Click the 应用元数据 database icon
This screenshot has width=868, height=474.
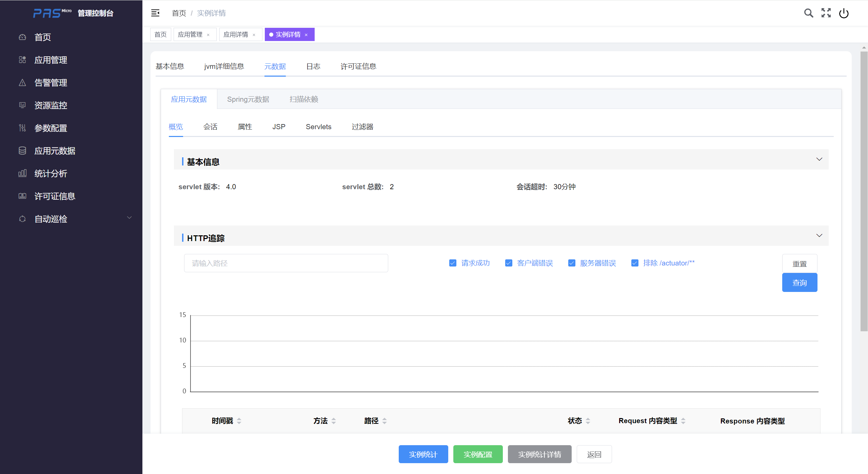pyautogui.click(x=22, y=151)
